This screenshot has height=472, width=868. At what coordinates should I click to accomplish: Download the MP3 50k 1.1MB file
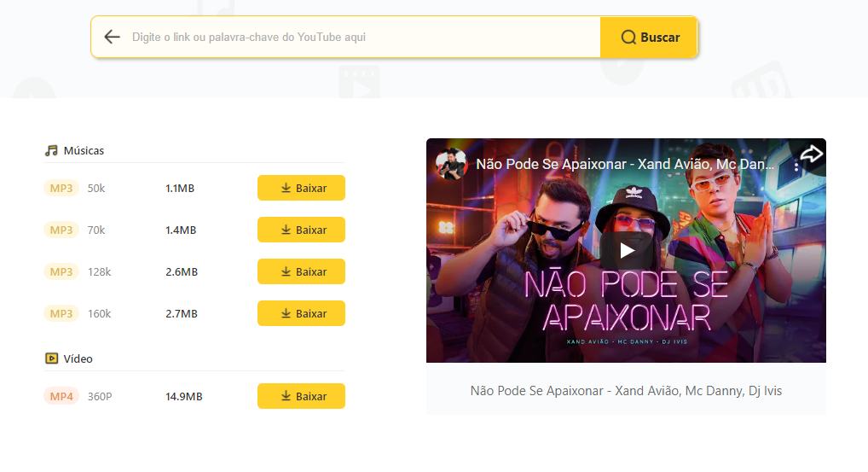301,188
